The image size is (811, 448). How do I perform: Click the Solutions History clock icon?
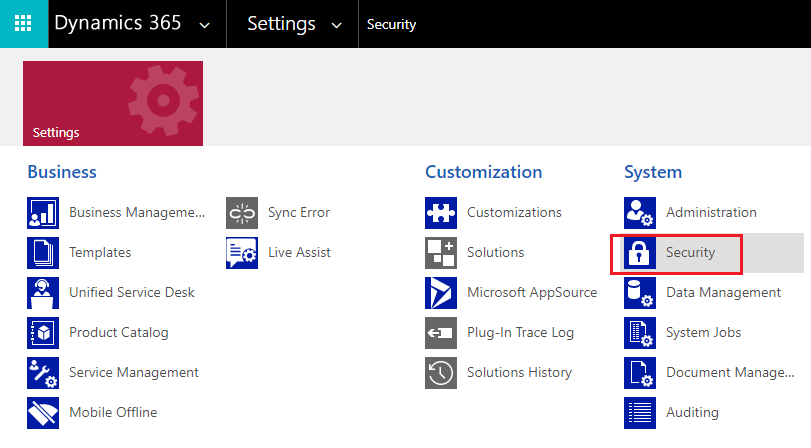[441, 372]
